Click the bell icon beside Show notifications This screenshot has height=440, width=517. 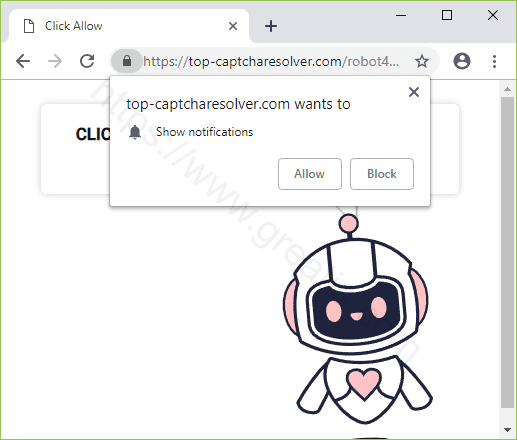click(135, 132)
